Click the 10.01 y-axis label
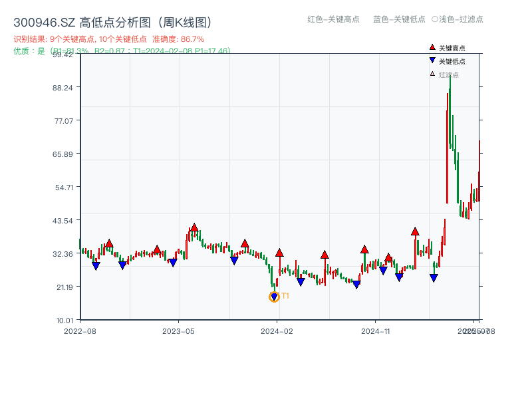This screenshot has width=532, height=399. (x=65, y=321)
